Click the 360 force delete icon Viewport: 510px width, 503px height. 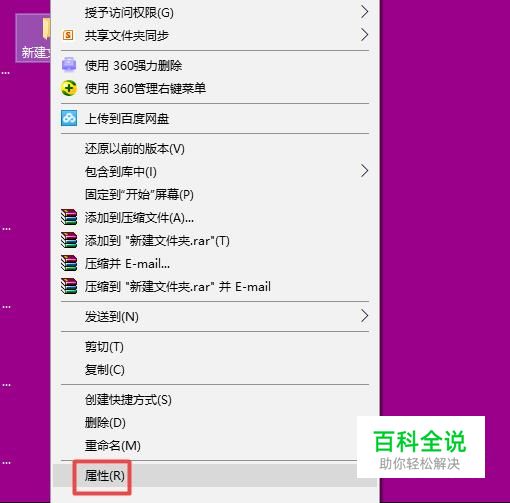[x=69, y=65]
